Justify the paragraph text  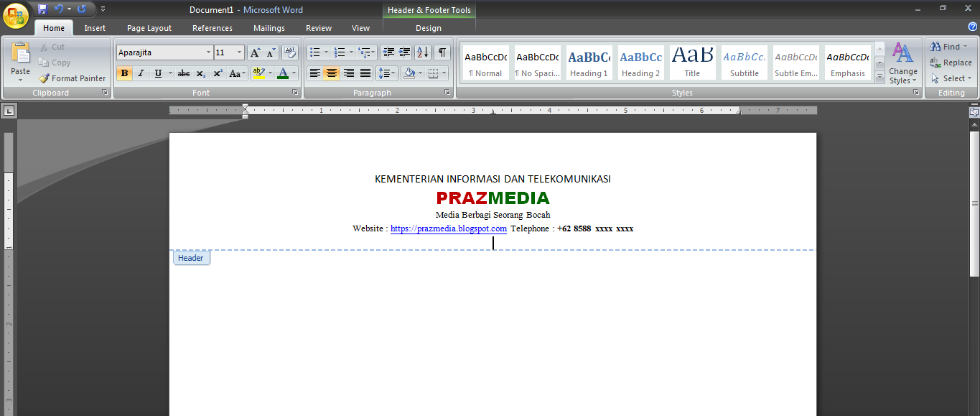(x=365, y=73)
